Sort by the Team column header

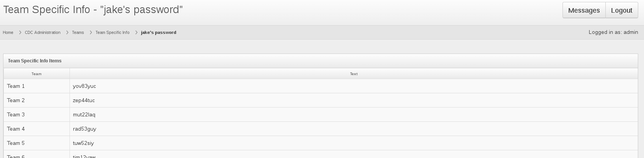coord(37,74)
